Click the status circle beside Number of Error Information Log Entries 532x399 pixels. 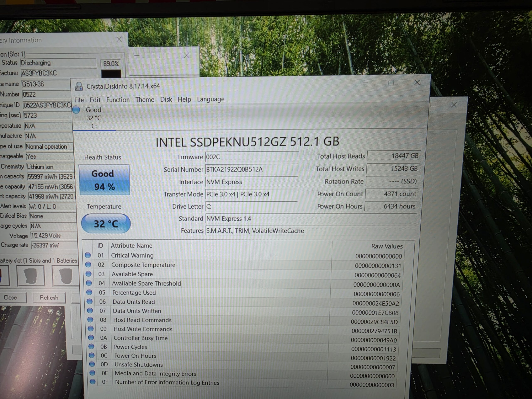[x=93, y=382]
